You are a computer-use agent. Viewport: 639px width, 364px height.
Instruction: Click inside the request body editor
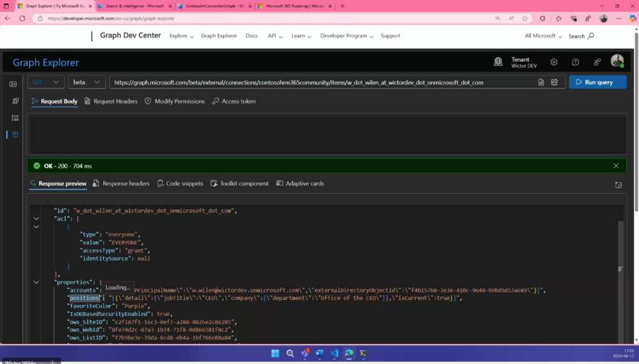(x=326, y=134)
